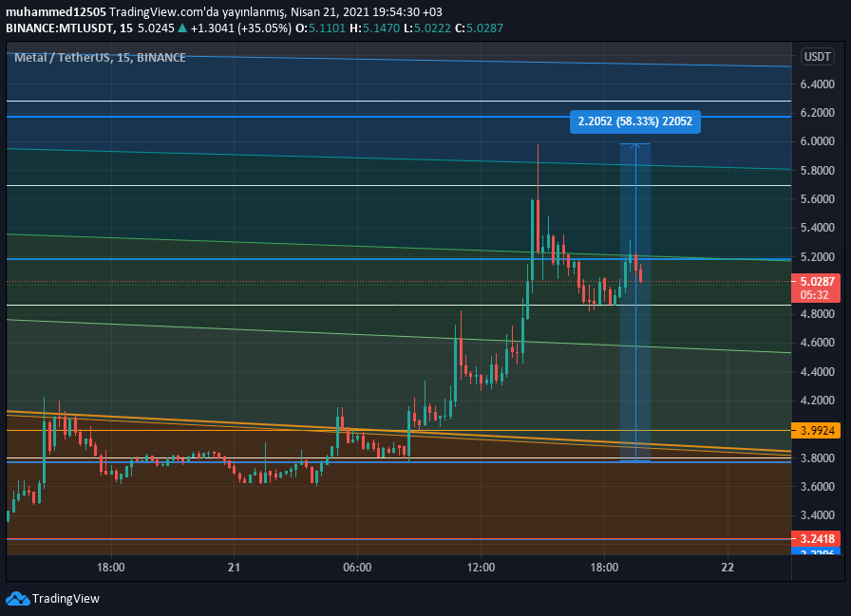The image size is (851, 616).
Task: Click the 3.6000 price axis label
Action: 817,486
